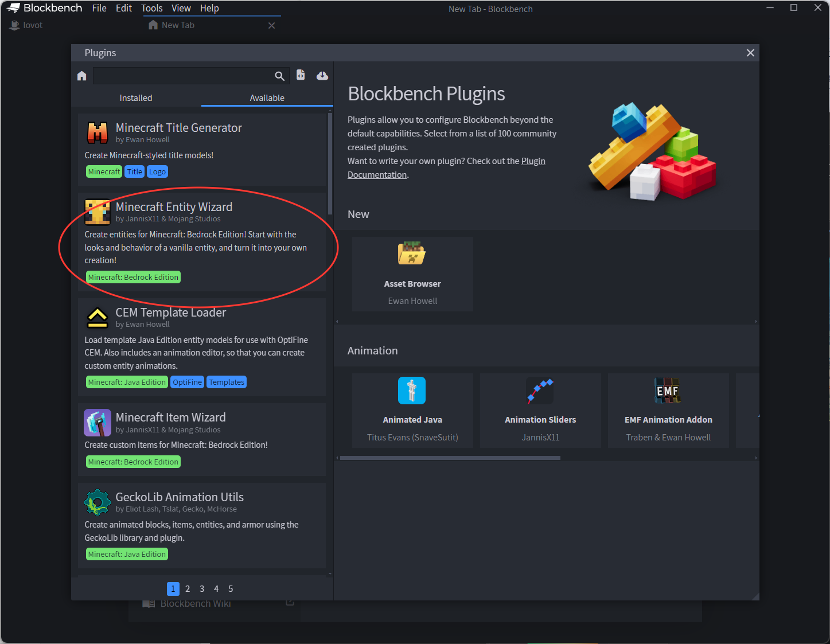830x644 pixels.
Task: Open the Help menu
Action: (209, 8)
